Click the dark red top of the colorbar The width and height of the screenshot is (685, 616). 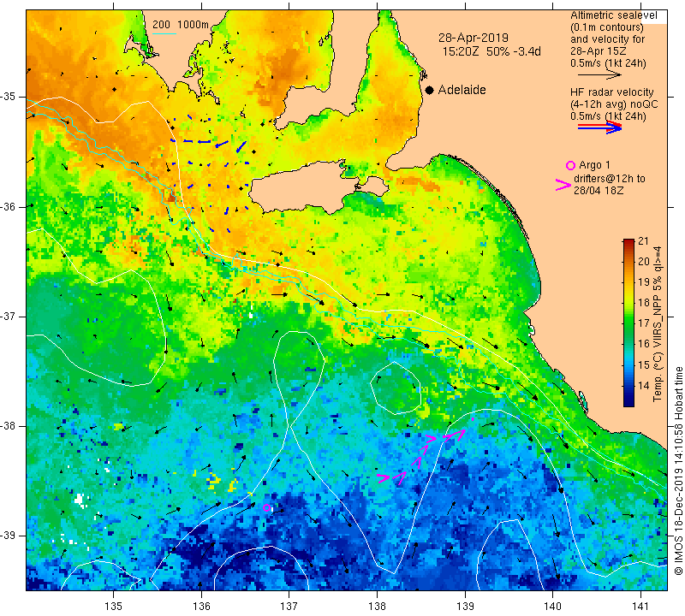pyautogui.click(x=628, y=242)
